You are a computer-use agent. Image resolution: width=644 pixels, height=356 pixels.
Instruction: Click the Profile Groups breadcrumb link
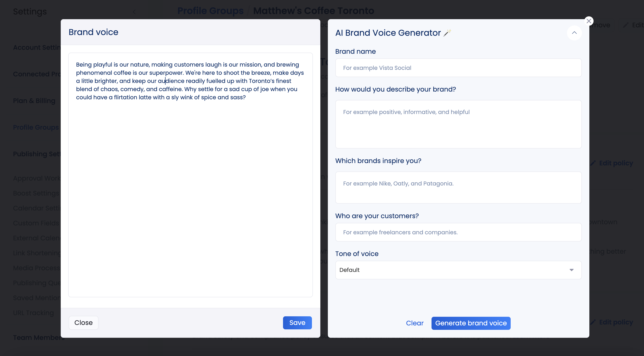pyautogui.click(x=210, y=11)
